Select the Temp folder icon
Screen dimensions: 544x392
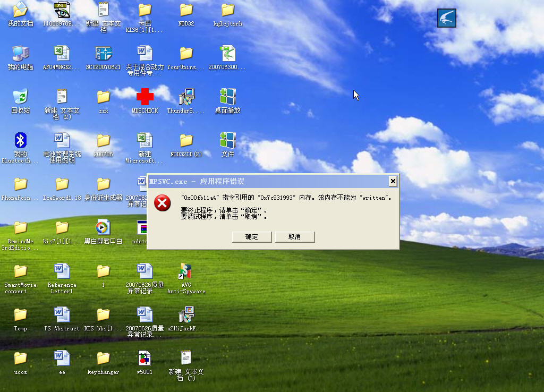click(x=20, y=320)
